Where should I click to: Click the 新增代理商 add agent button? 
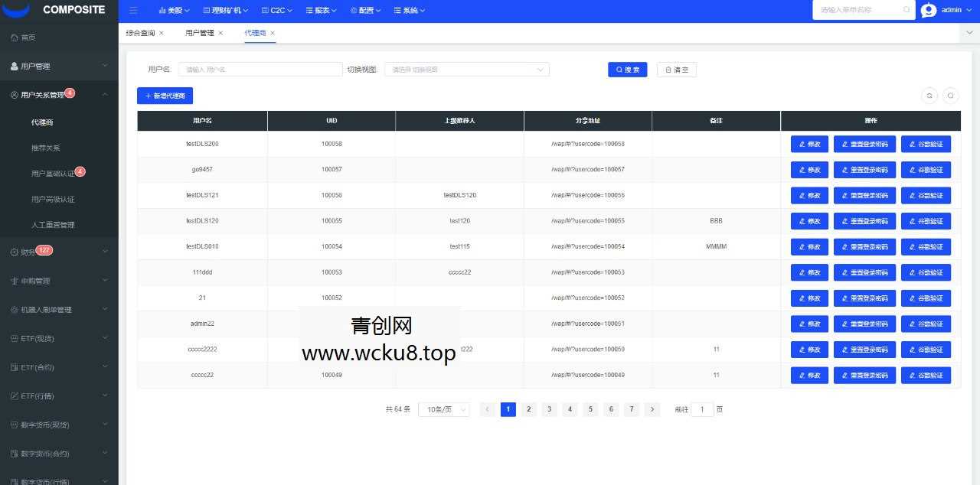(x=165, y=95)
